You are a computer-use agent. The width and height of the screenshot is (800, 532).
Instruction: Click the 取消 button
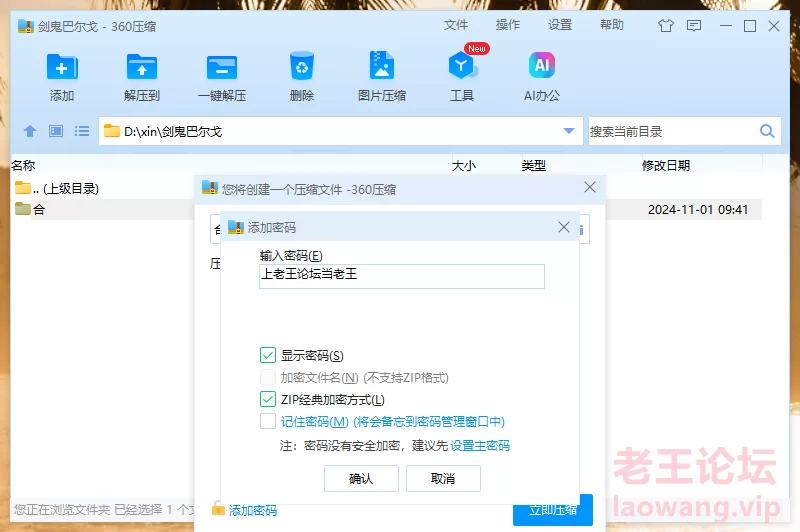point(443,479)
